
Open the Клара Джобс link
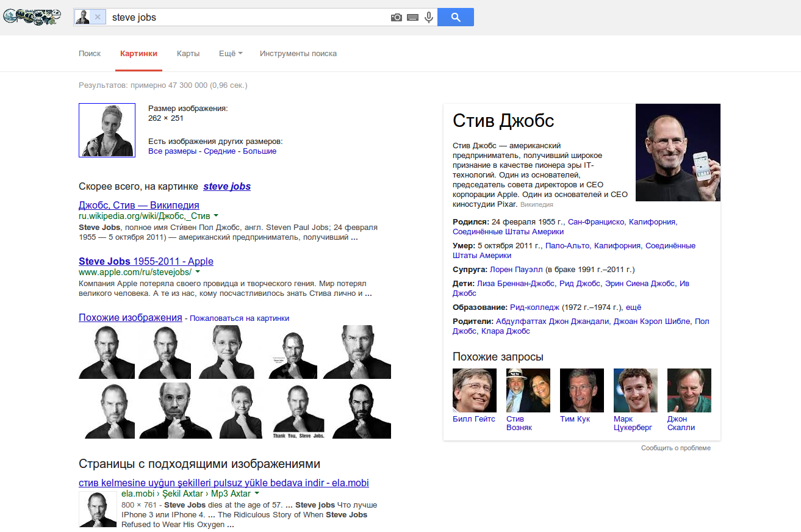point(506,331)
